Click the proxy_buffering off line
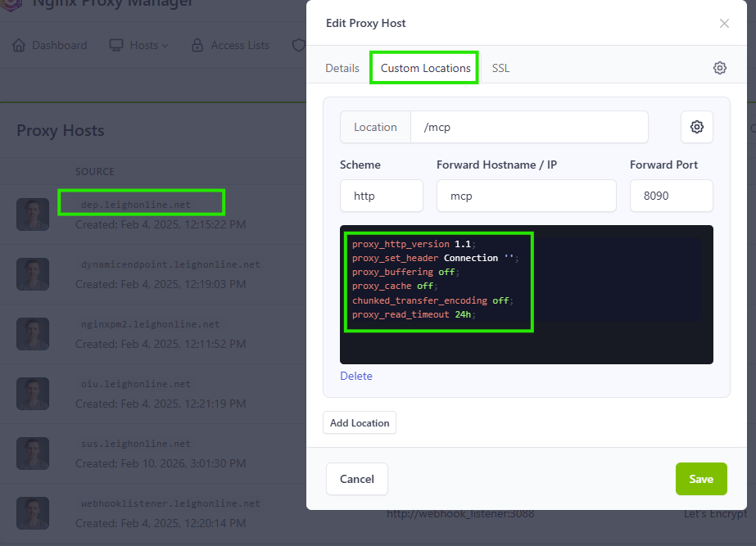756x546 pixels. [x=405, y=273]
